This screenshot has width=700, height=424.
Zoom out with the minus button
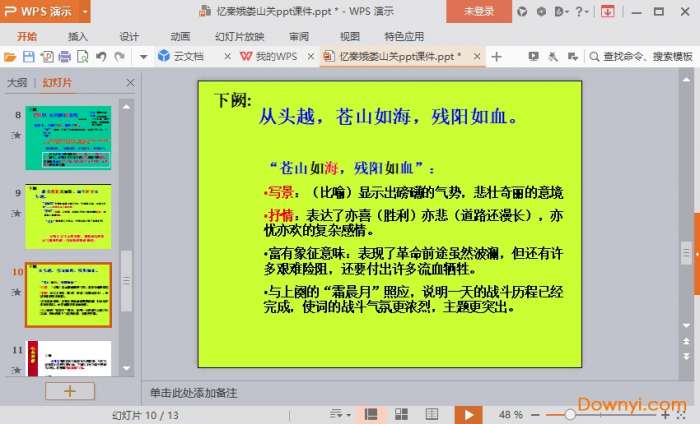click(x=536, y=415)
